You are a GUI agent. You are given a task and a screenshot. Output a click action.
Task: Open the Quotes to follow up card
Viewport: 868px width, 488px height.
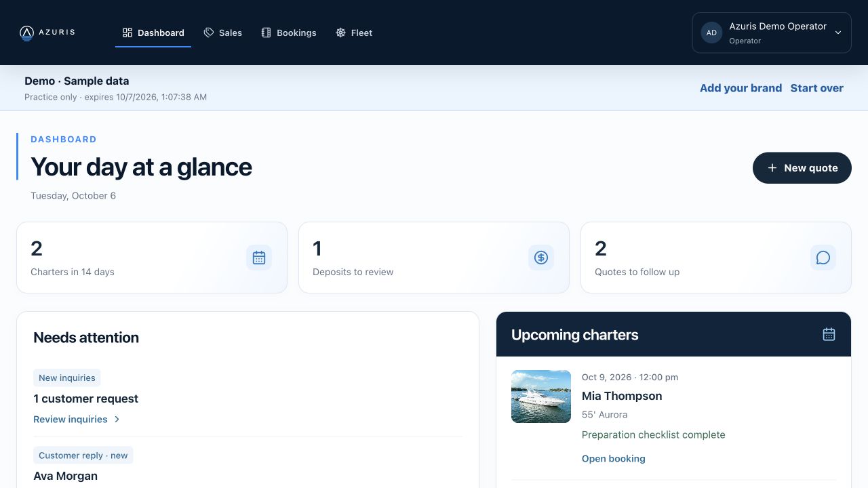coord(716,258)
